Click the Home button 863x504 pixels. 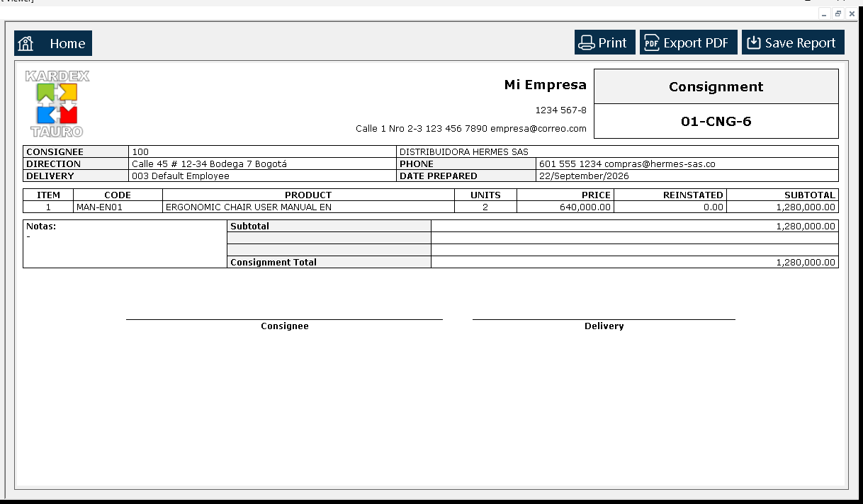click(53, 43)
